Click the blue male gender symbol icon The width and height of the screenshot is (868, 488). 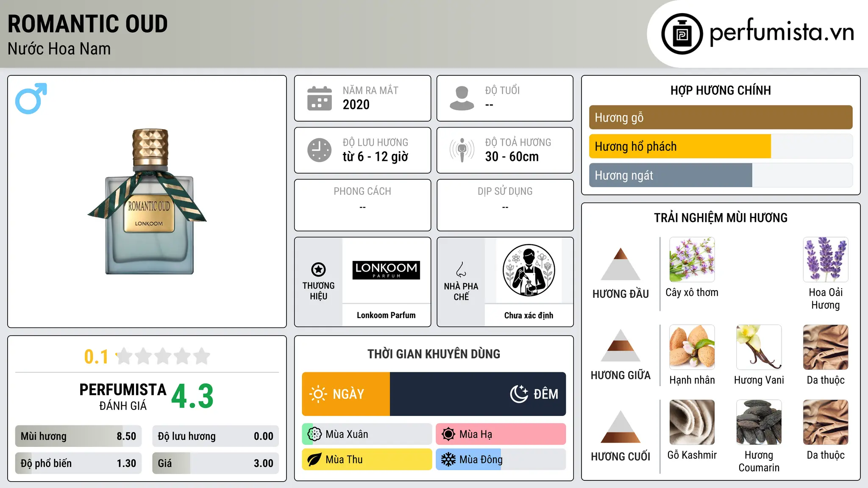[x=31, y=98]
